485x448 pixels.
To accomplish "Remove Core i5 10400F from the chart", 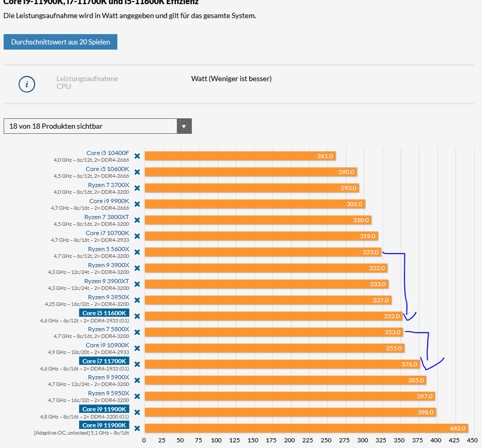I will [137, 156].
